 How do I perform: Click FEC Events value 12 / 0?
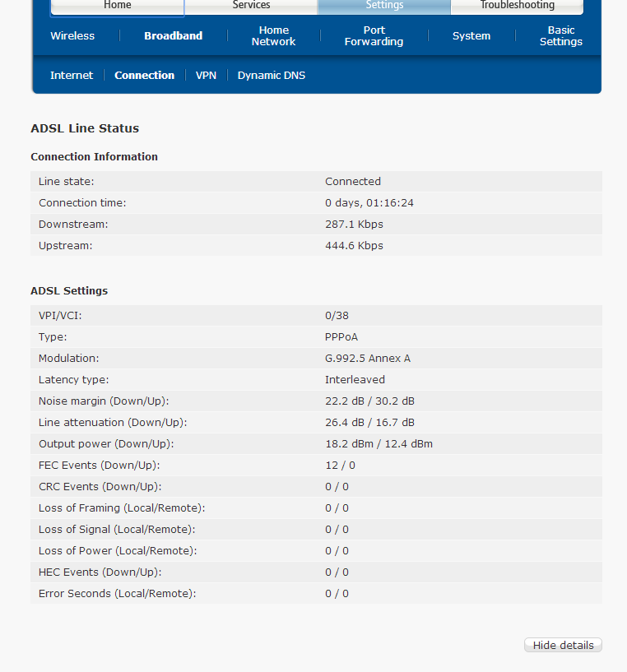point(340,466)
